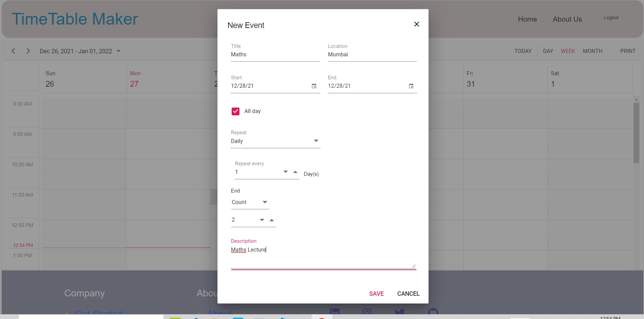644x319 pixels.
Task: Click the Description text area
Action: point(324,257)
